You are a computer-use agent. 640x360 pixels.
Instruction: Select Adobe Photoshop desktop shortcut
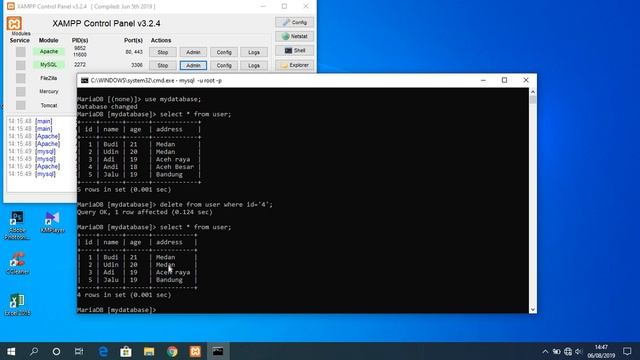[17, 225]
